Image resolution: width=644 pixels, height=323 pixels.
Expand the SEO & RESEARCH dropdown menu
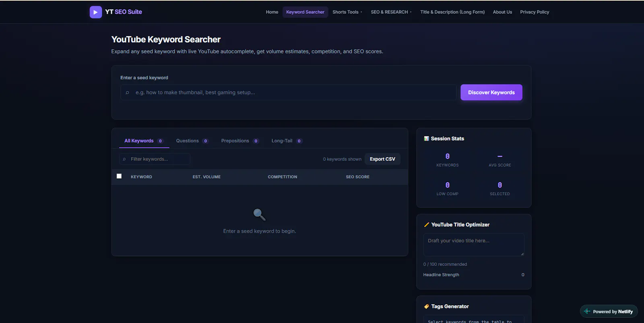[x=391, y=12]
